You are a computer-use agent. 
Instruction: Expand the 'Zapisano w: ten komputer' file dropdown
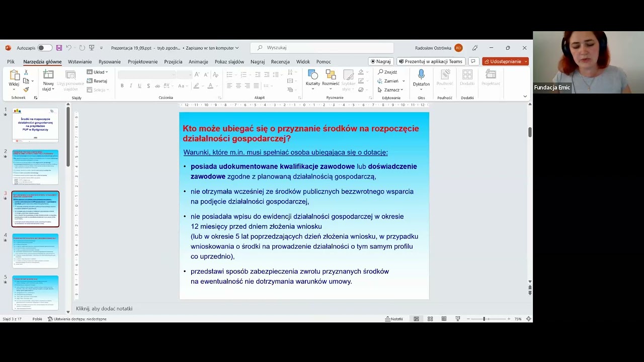[x=237, y=48]
